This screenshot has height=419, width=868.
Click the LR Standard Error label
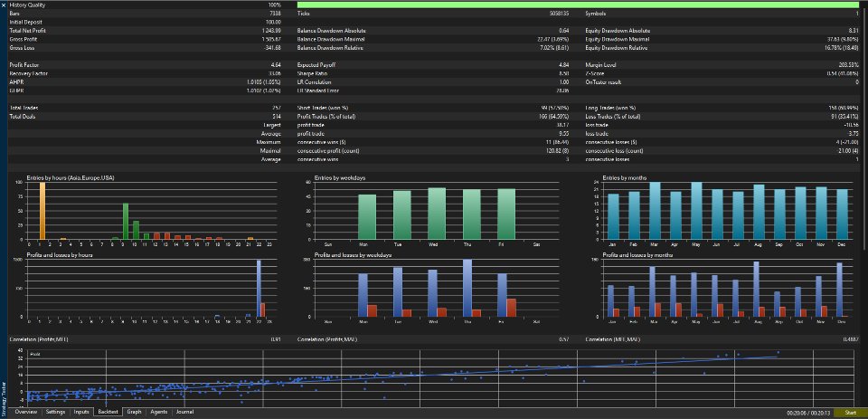pyautogui.click(x=317, y=90)
